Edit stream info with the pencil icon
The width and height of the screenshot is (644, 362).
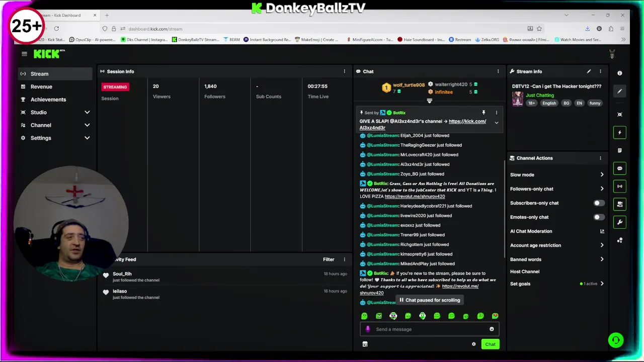(589, 71)
